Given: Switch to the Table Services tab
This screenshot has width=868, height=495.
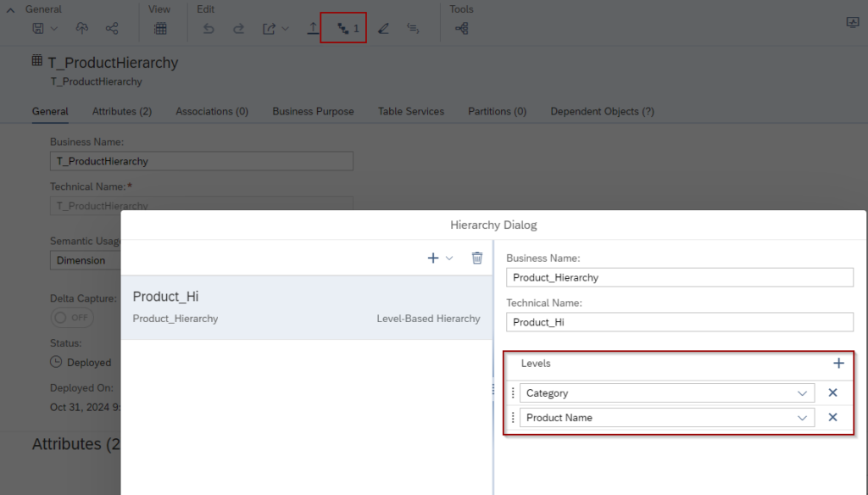Looking at the screenshot, I should pyautogui.click(x=411, y=111).
